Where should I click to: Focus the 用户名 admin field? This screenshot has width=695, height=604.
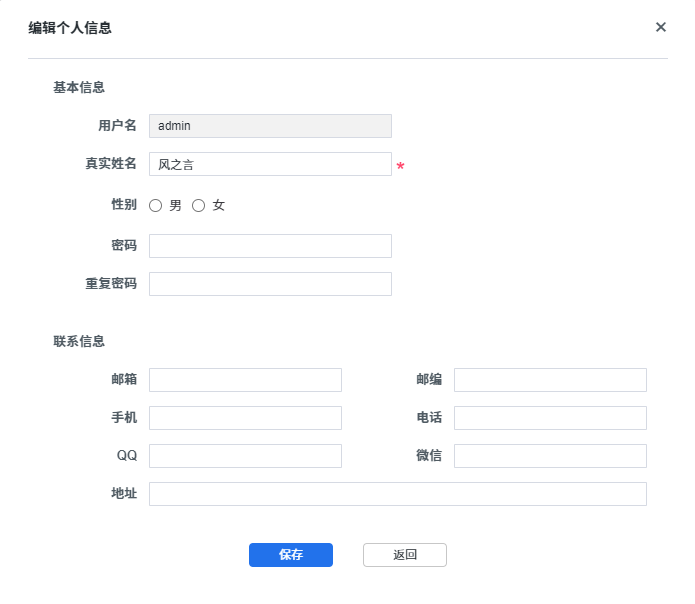coord(270,126)
